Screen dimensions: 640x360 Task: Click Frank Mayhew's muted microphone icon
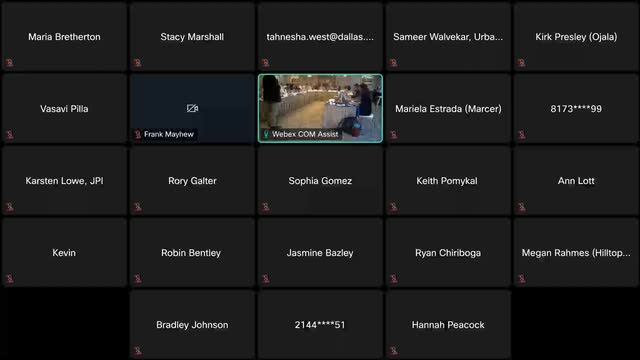138,134
